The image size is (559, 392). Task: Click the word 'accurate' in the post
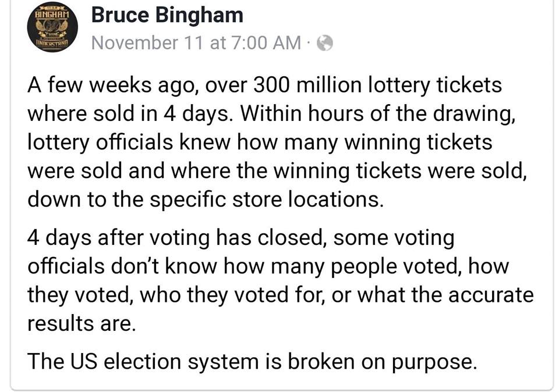pos(491,295)
